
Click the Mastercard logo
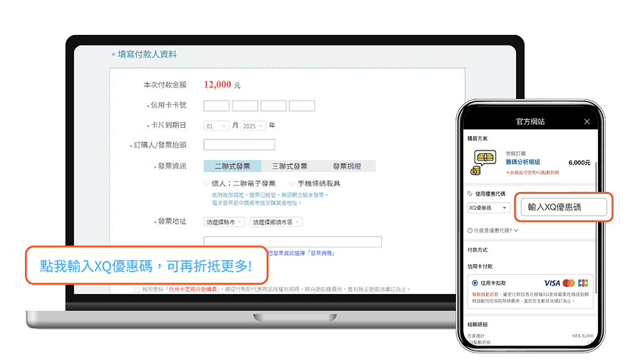(569, 283)
